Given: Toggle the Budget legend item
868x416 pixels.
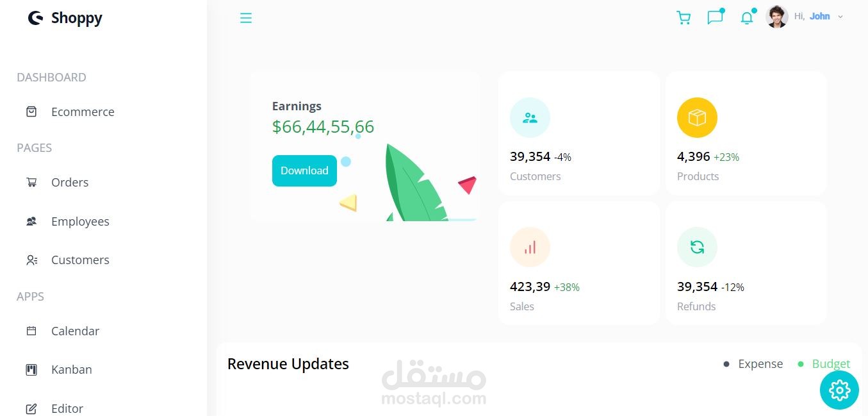Looking at the screenshot, I should coord(824,363).
